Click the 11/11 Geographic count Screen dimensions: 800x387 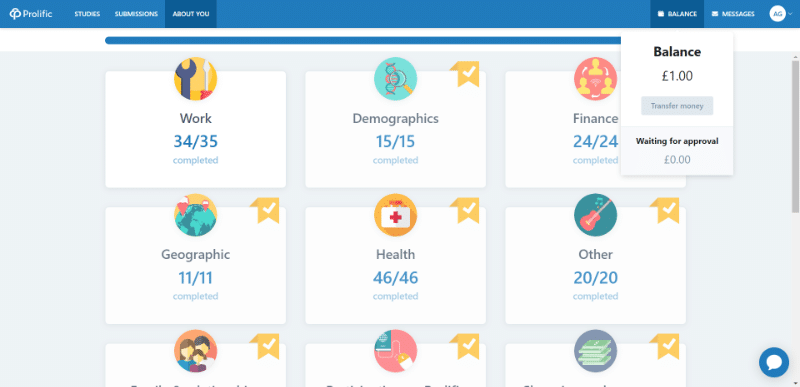[x=195, y=277]
